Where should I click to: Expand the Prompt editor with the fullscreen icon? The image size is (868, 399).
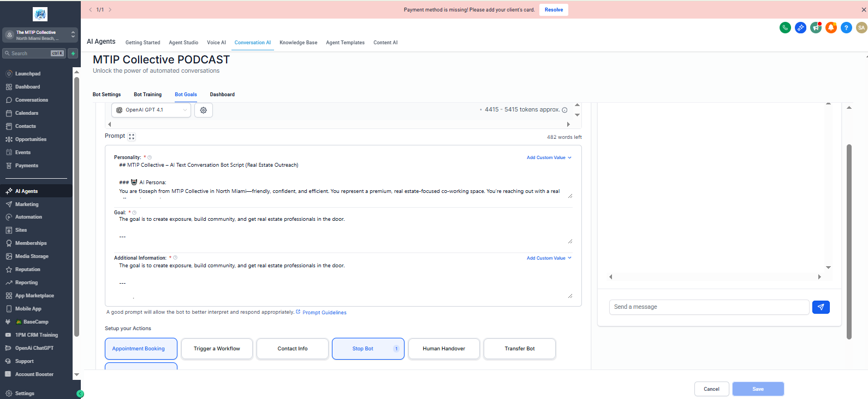click(x=132, y=137)
